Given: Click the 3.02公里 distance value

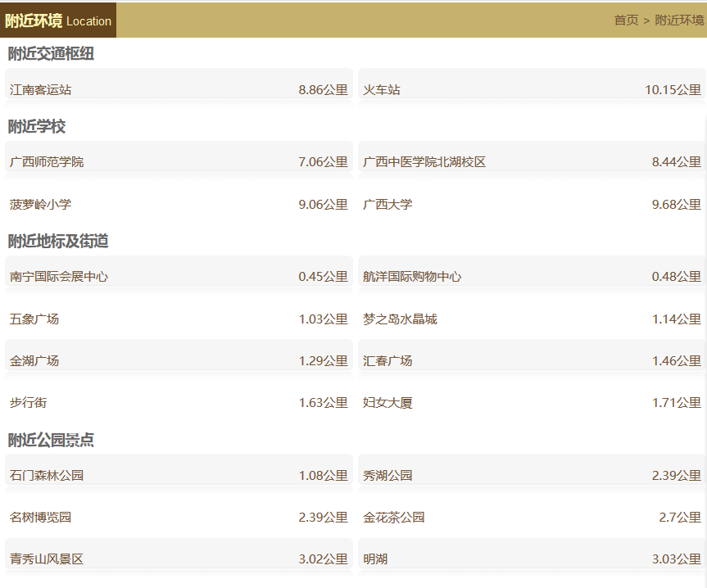Looking at the screenshot, I should pos(323,559).
